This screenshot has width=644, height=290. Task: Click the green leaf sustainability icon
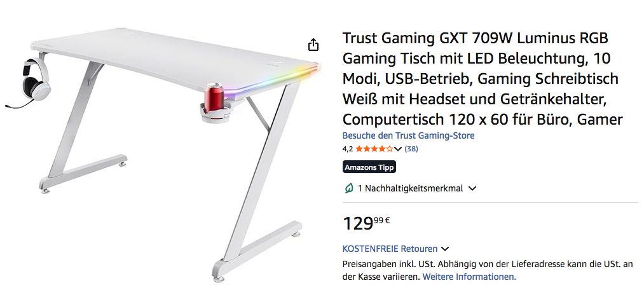pos(348,188)
